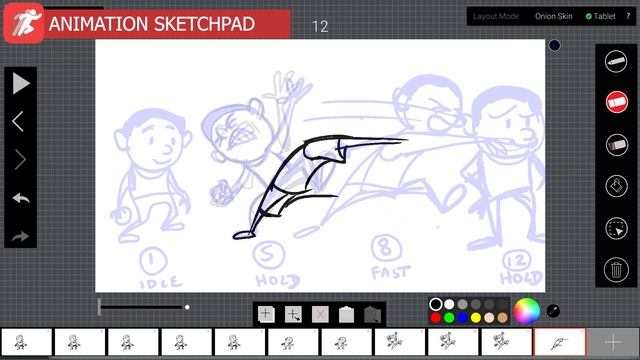
Task: Go to the next frame
Action: click(x=20, y=159)
